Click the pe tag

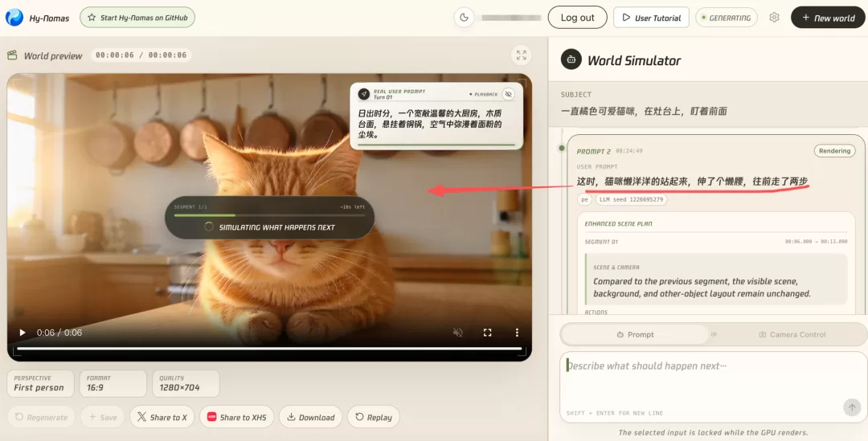584,199
